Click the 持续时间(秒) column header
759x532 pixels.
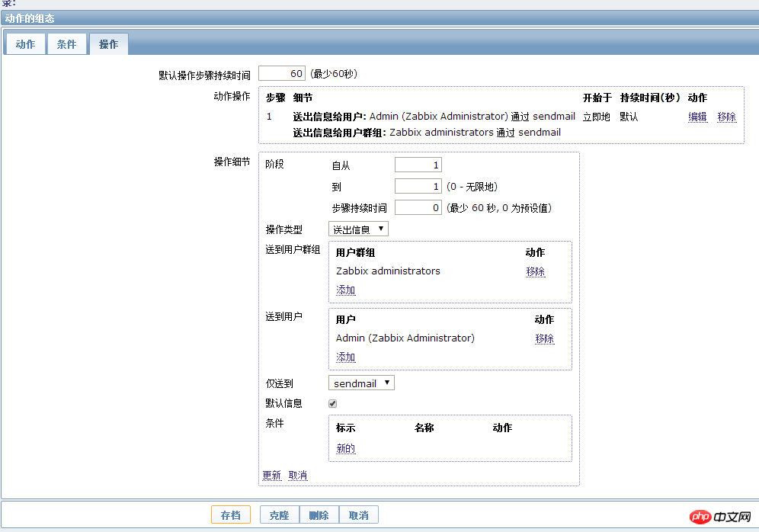pos(650,98)
